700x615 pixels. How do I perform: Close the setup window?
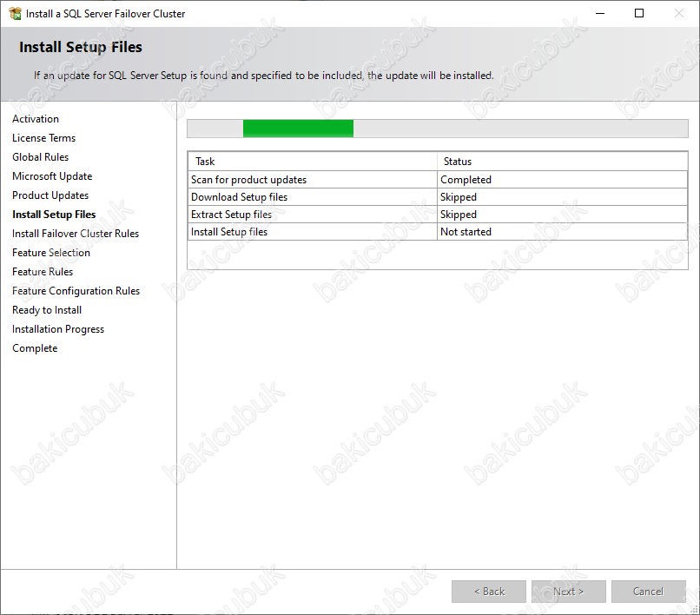tap(679, 13)
